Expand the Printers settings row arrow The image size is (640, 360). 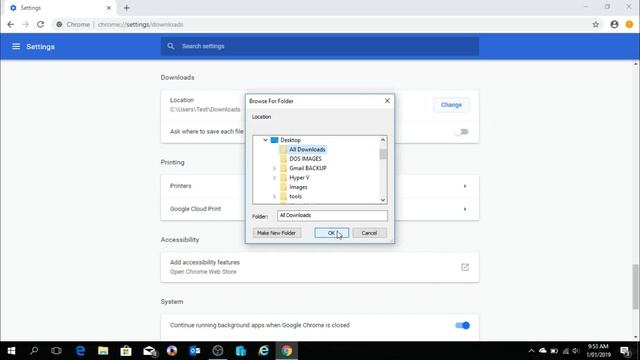tap(465, 186)
